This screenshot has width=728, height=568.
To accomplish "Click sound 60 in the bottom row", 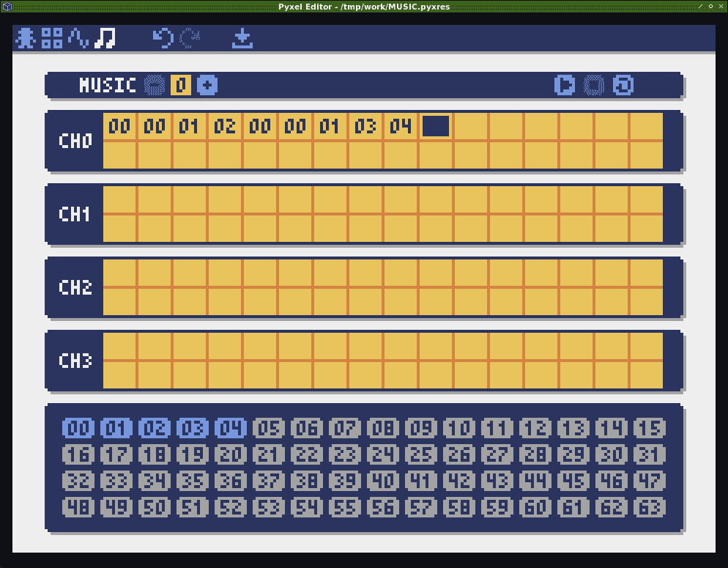I will (535, 507).
